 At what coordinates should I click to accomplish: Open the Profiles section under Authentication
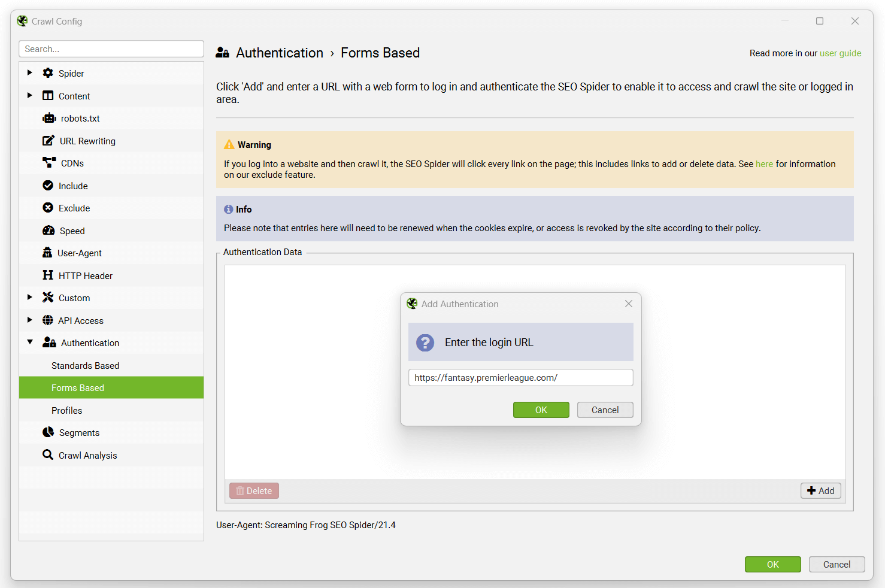point(66,410)
